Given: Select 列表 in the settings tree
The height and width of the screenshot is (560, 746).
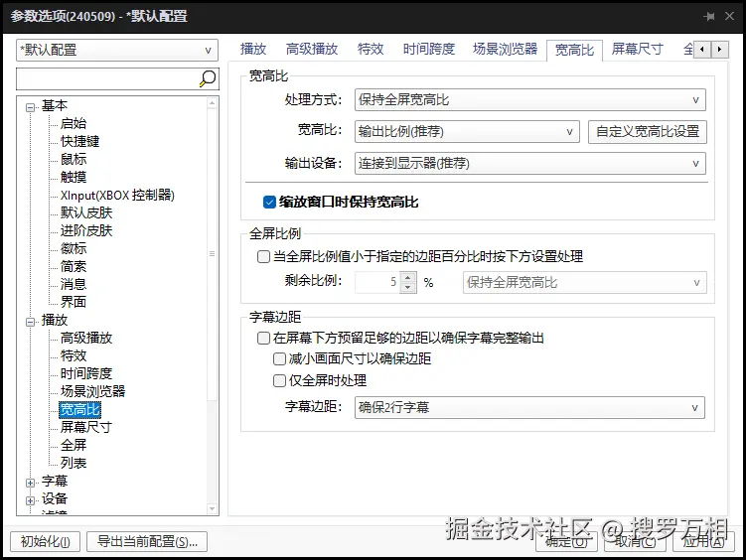Looking at the screenshot, I should [x=74, y=463].
